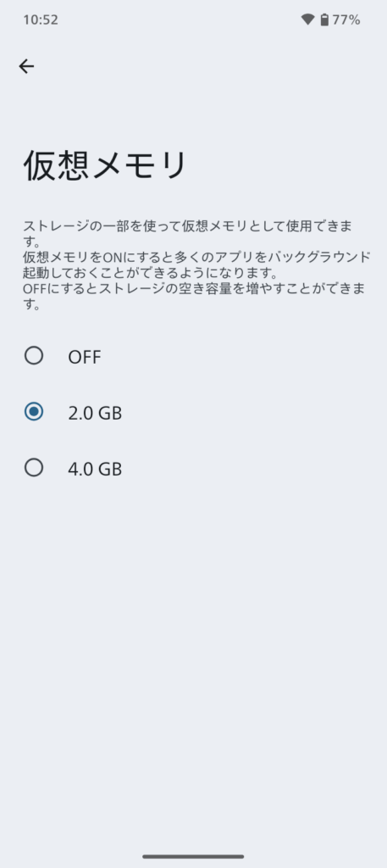Select the OFF radio button
This screenshot has width=387, height=868.
pos(34,355)
